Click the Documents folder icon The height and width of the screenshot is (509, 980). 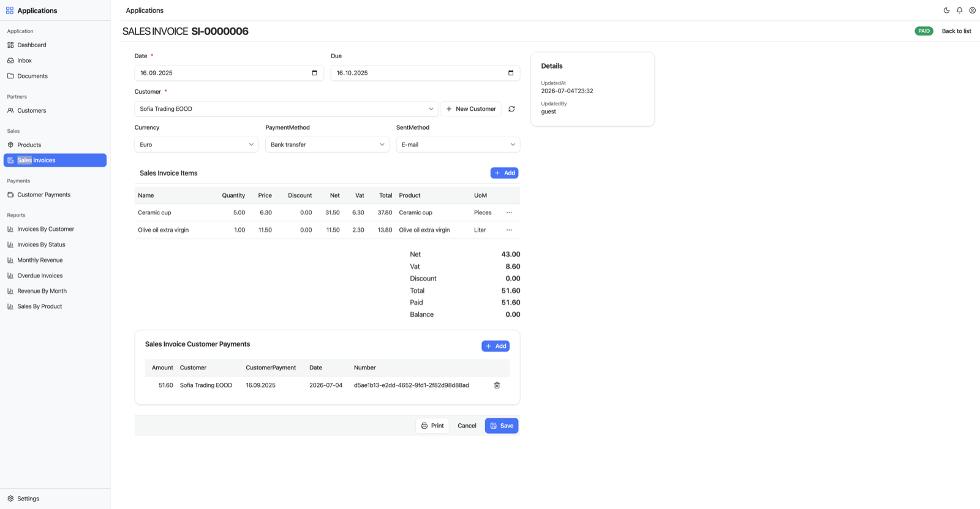click(x=10, y=76)
